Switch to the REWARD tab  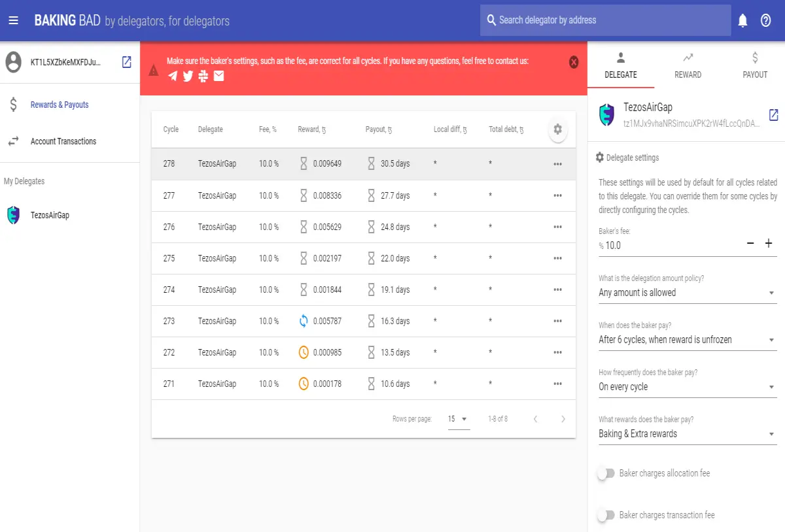click(x=688, y=65)
